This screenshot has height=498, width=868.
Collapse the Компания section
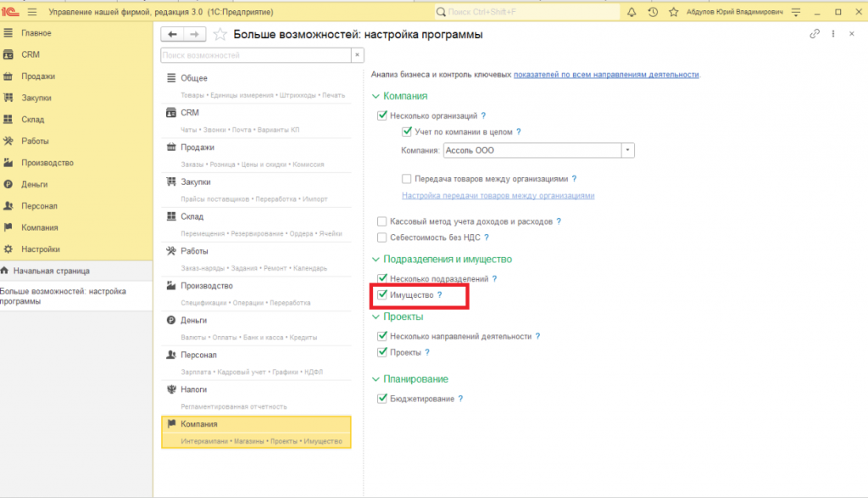coord(376,97)
